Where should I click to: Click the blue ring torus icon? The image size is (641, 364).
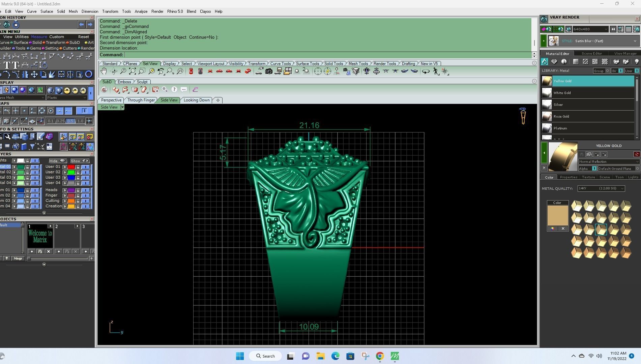point(89,74)
